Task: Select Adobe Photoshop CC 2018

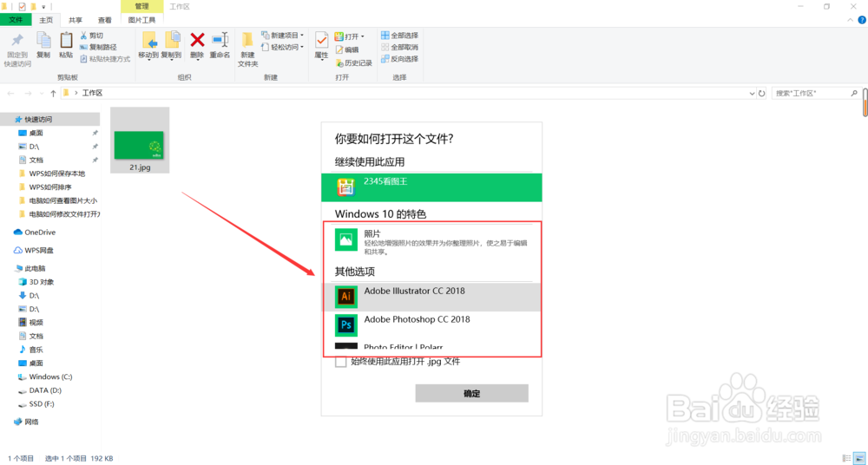Action: [431, 325]
